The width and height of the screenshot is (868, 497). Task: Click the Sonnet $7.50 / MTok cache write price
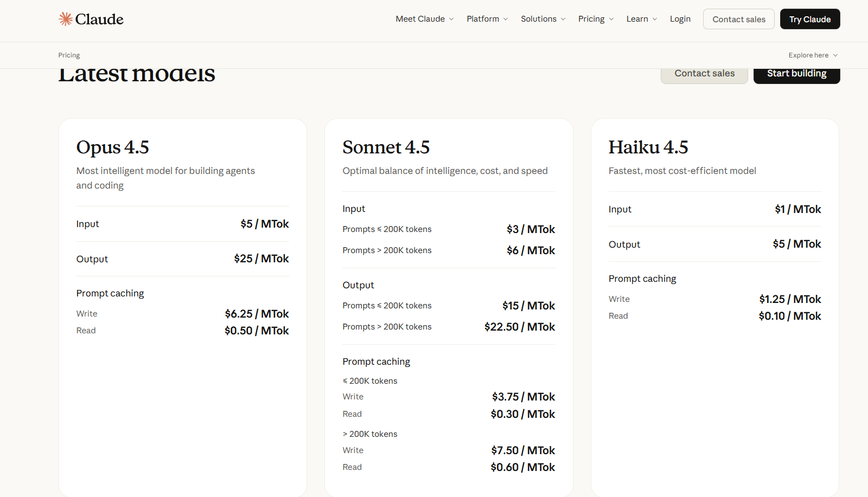click(524, 450)
